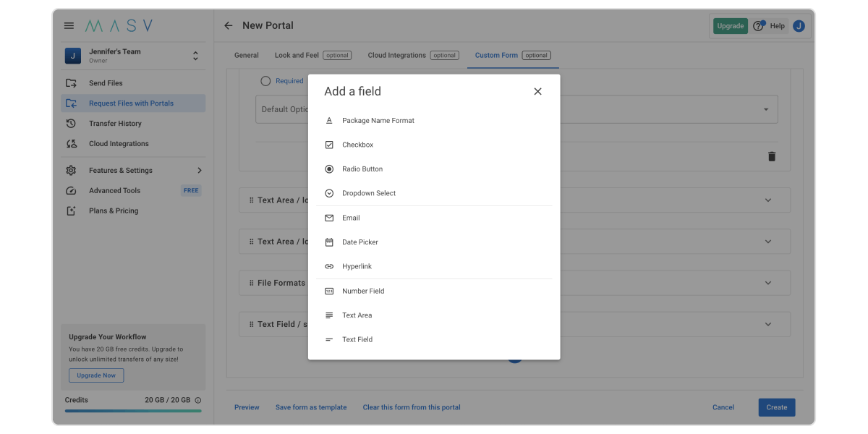Click Save form as template
The width and height of the screenshot is (868, 434).
pyautogui.click(x=311, y=407)
